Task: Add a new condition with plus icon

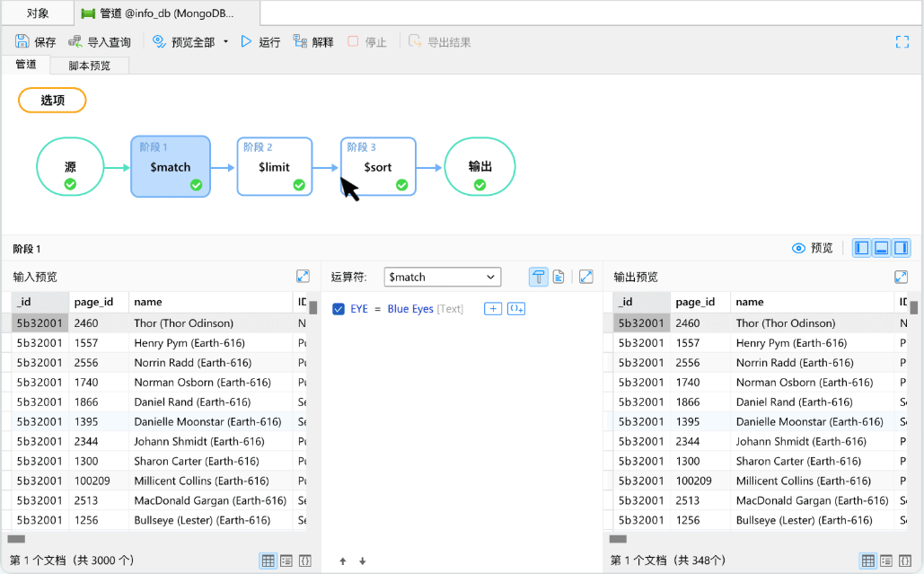Action: (493, 309)
